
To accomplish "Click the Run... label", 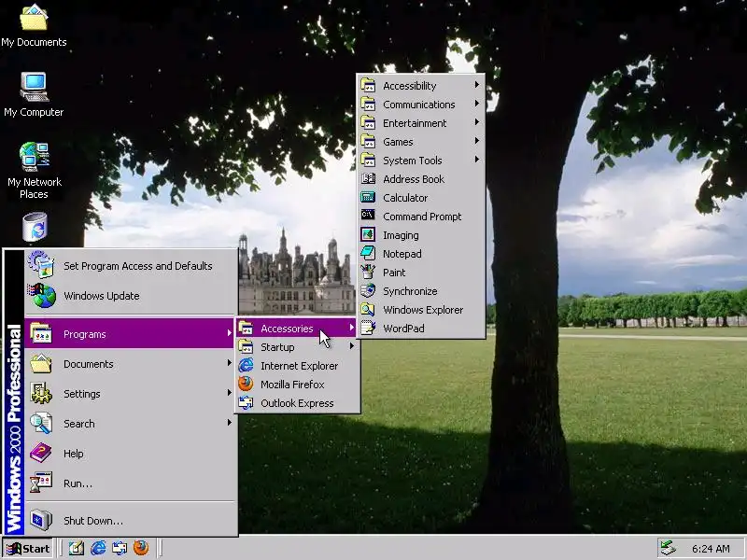I will click(x=78, y=483).
